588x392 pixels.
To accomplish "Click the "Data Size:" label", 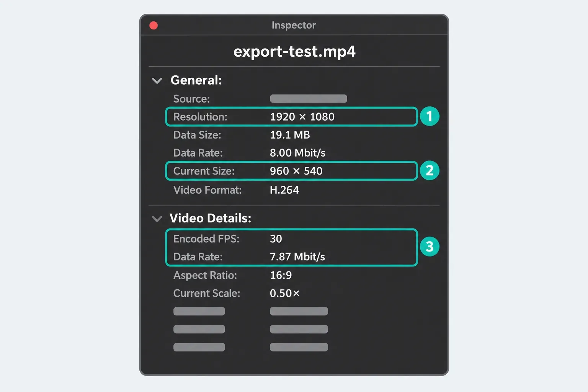I will tap(197, 135).
